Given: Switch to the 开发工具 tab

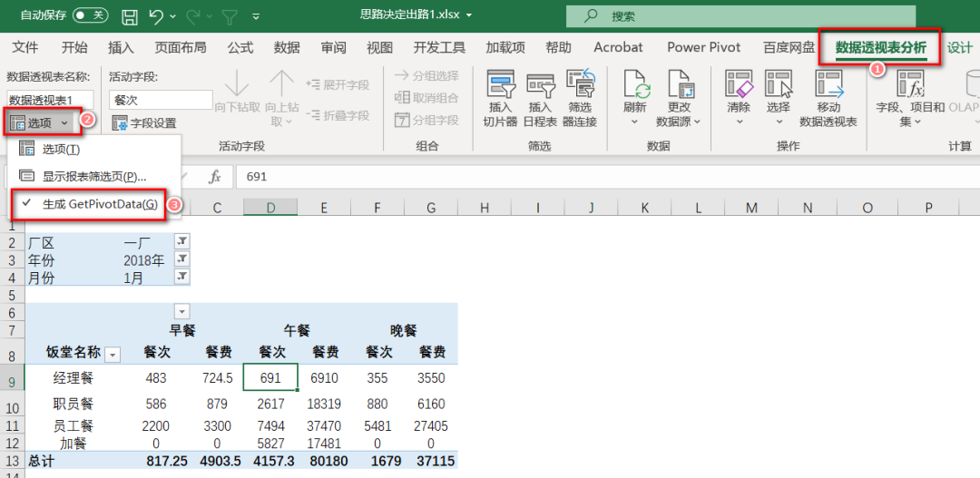Looking at the screenshot, I should click(x=439, y=47).
